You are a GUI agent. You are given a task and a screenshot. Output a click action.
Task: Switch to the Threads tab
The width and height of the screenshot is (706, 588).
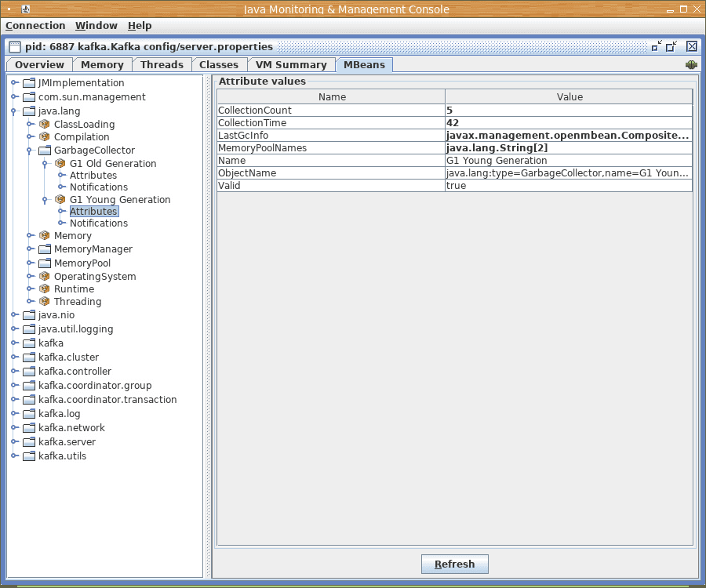coord(162,65)
